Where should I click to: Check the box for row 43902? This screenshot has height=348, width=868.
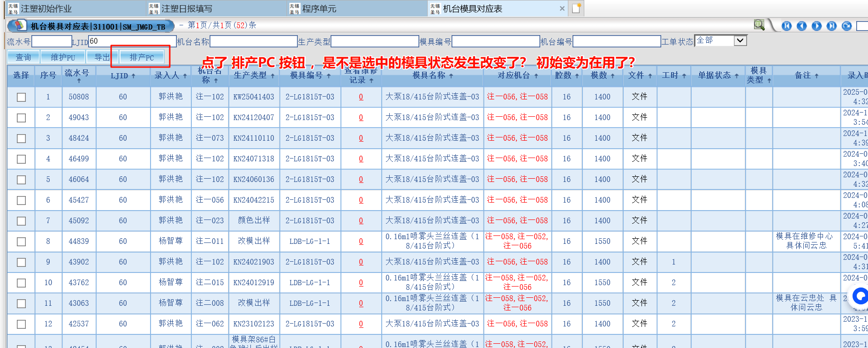click(x=21, y=262)
